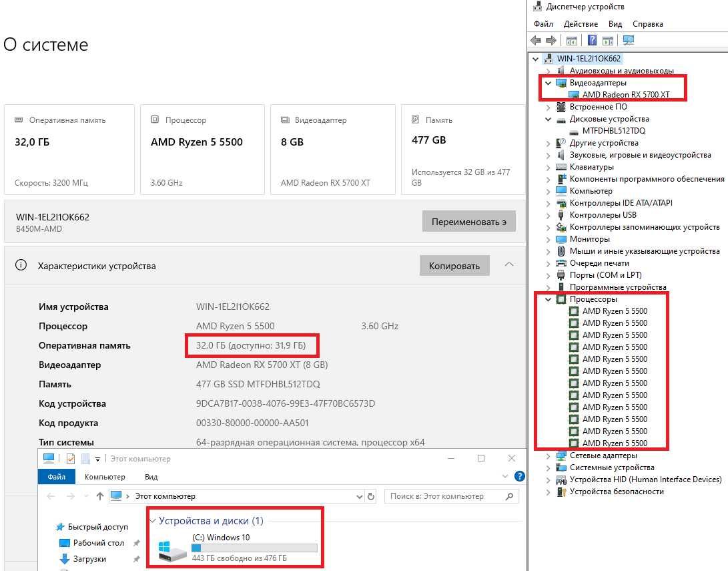Go back using Device Manager toolbar arrow
The width and height of the screenshot is (728, 571).
pos(536,41)
